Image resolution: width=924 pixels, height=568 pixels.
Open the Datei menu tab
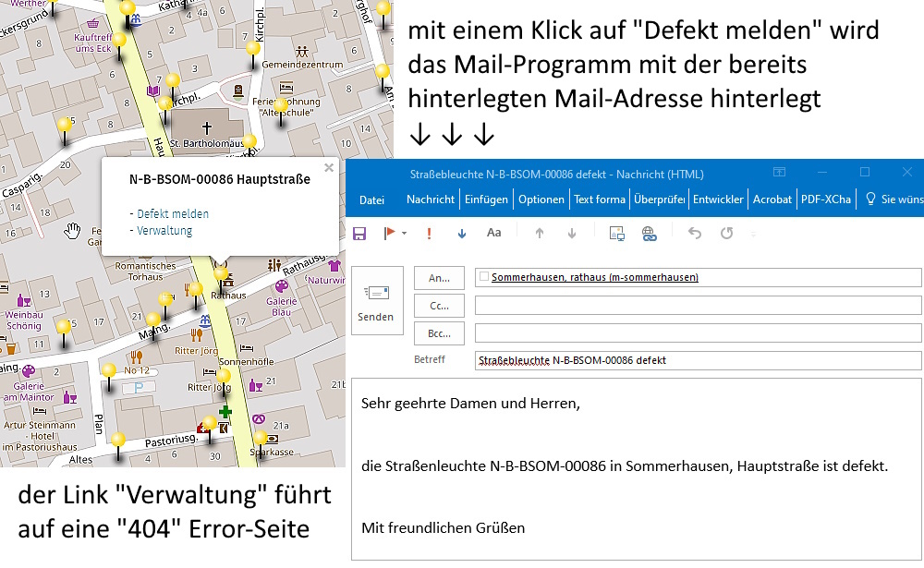coord(371,199)
